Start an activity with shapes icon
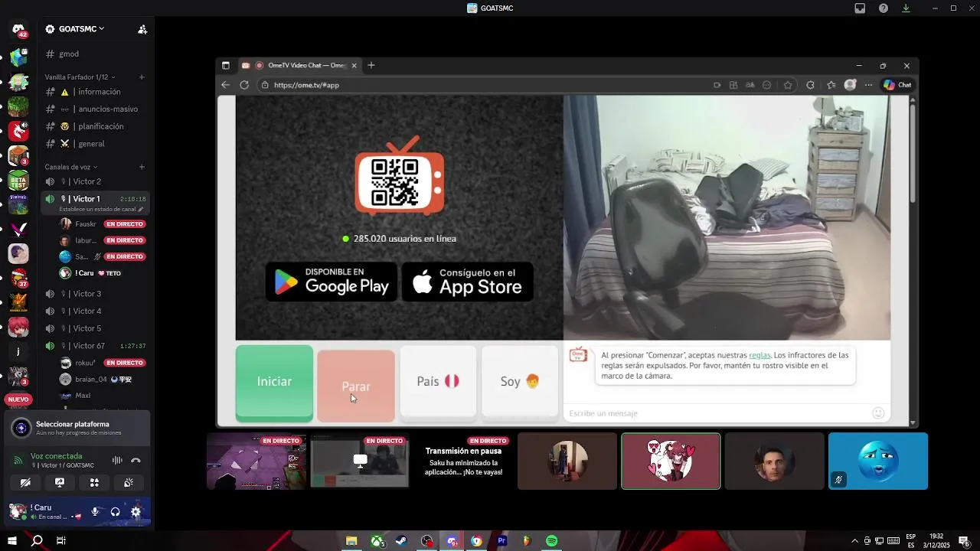Screen dimensions: 980x551 point(94,483)
